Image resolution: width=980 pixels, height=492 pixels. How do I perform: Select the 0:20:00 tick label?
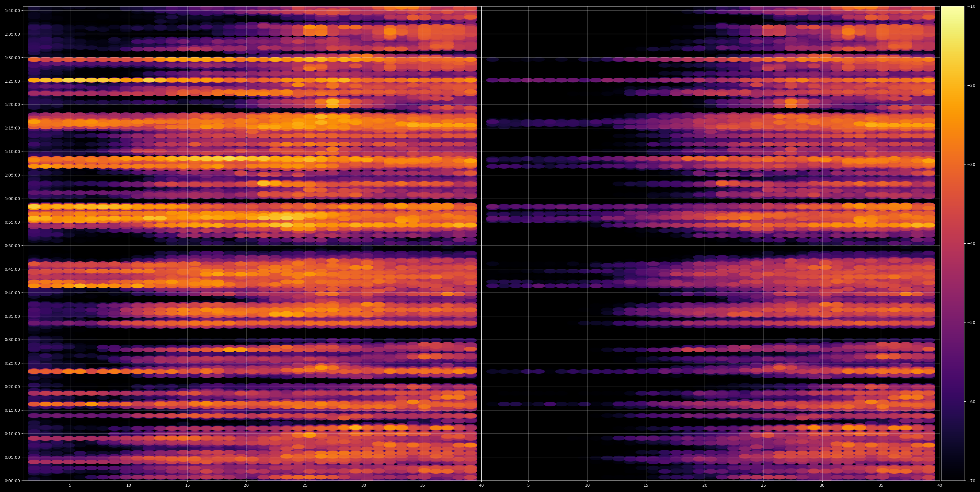click(x=12, y=387)
